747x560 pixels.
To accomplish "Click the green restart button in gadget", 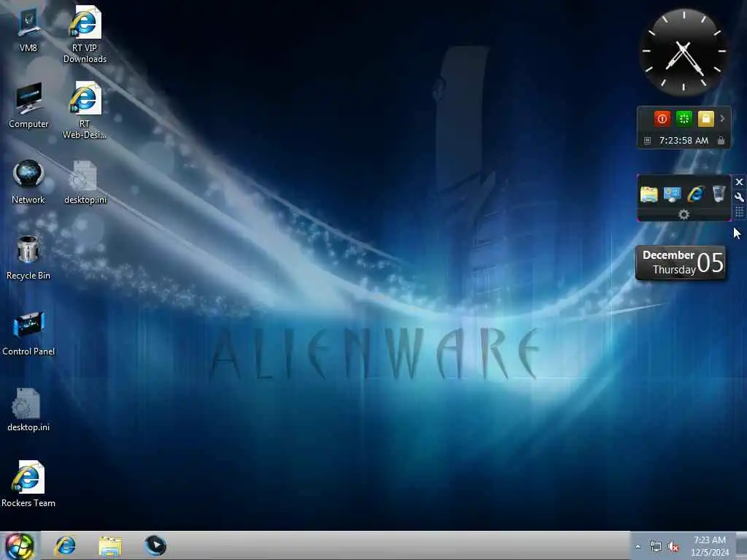I will pyautogui.click(x=684, y=119).
